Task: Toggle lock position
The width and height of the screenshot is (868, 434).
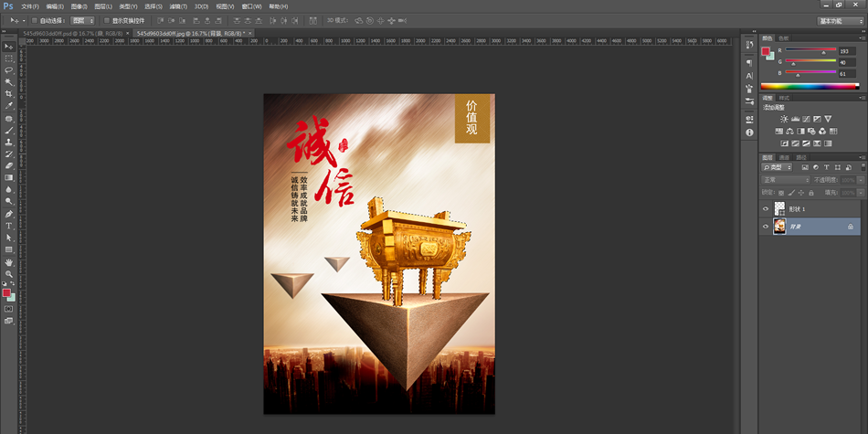Action: 801,193
